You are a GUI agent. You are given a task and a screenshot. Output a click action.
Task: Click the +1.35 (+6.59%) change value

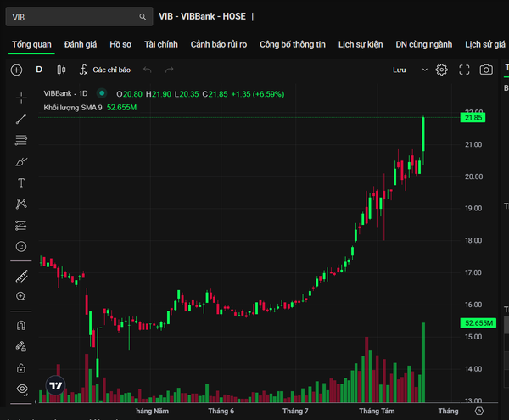click(x=258, y=94)
